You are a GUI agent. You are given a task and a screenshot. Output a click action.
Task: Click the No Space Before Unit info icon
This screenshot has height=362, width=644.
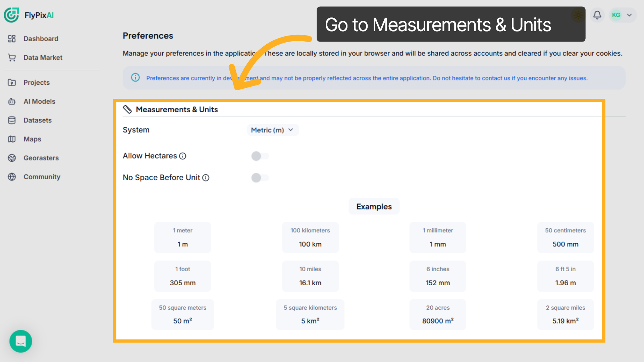point(206,178)
